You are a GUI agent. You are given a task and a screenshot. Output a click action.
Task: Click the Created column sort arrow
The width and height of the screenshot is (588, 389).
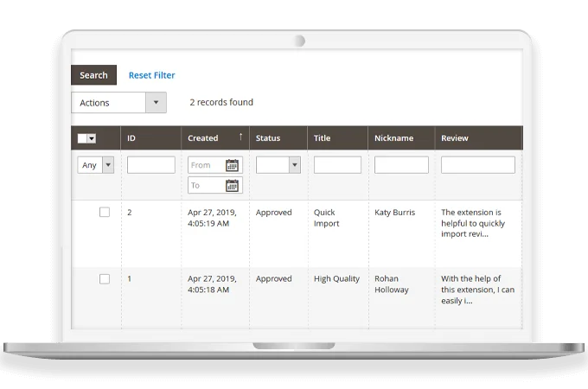pos(240,137)
